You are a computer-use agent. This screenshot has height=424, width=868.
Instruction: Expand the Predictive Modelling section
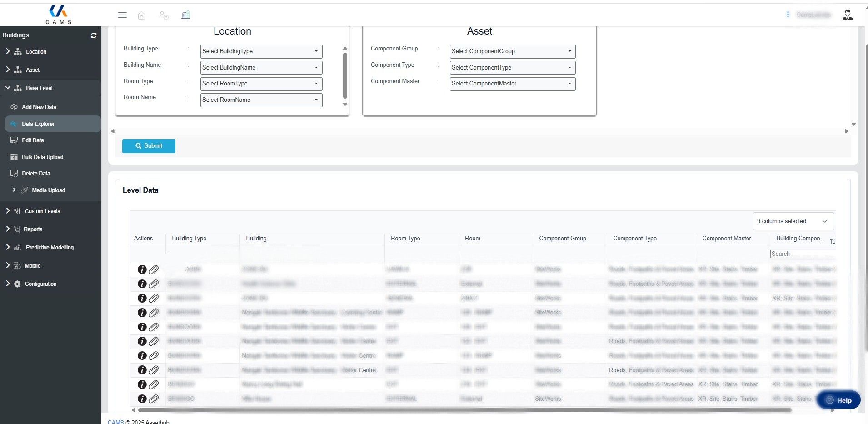click(8, 247)
